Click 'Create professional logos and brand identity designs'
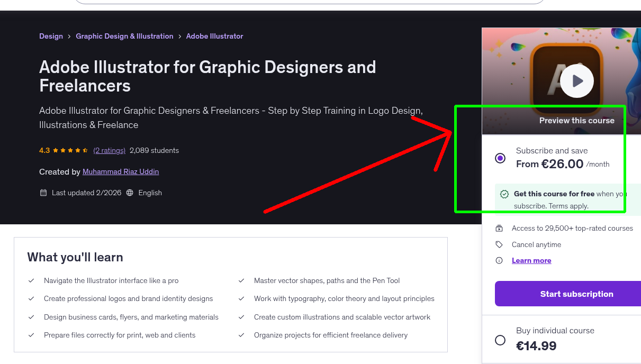 128,298
